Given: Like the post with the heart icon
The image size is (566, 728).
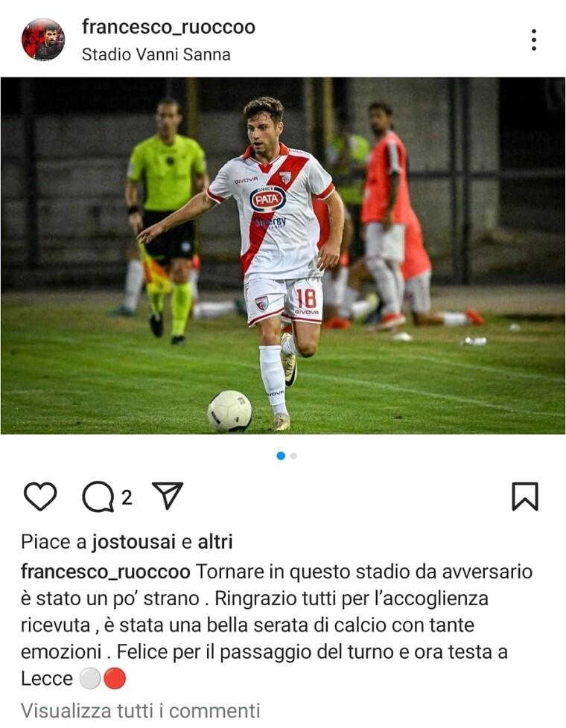Looking at the screenshot, I should (40, 496).
